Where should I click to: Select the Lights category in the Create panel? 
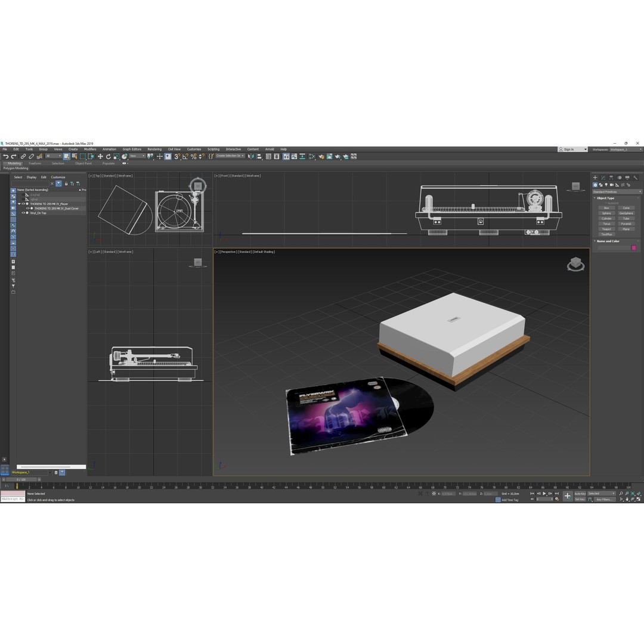click(606, 185)
